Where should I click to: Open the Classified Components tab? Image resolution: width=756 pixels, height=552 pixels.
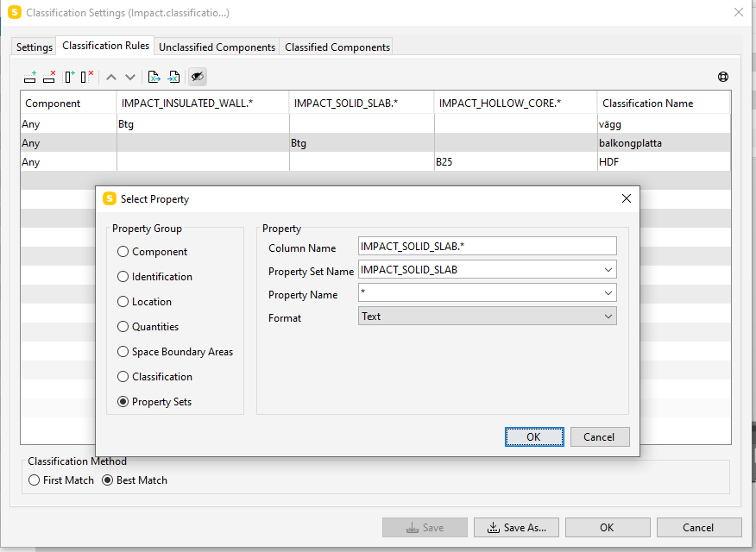click(337, 47)
